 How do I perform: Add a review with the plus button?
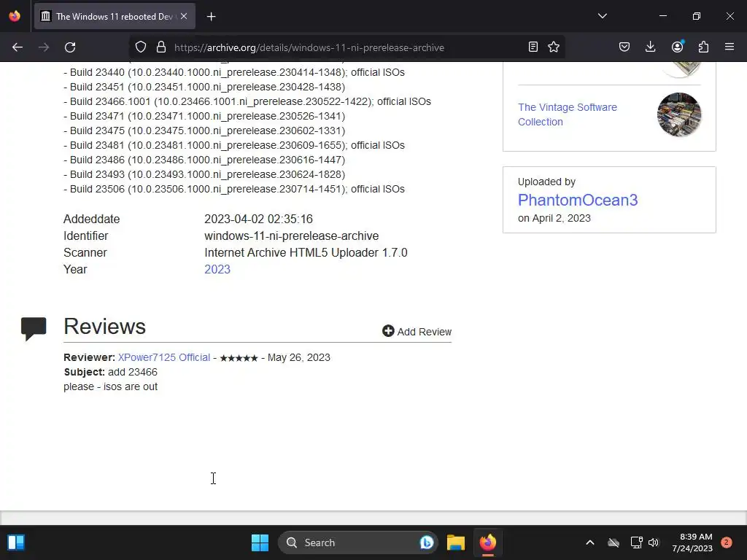coord(417,332)
